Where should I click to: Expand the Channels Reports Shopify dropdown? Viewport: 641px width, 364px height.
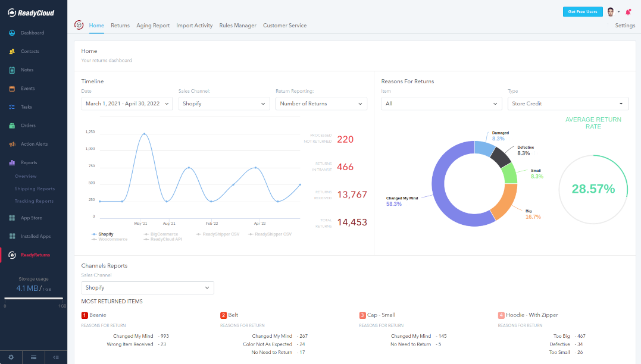(148, 288)
